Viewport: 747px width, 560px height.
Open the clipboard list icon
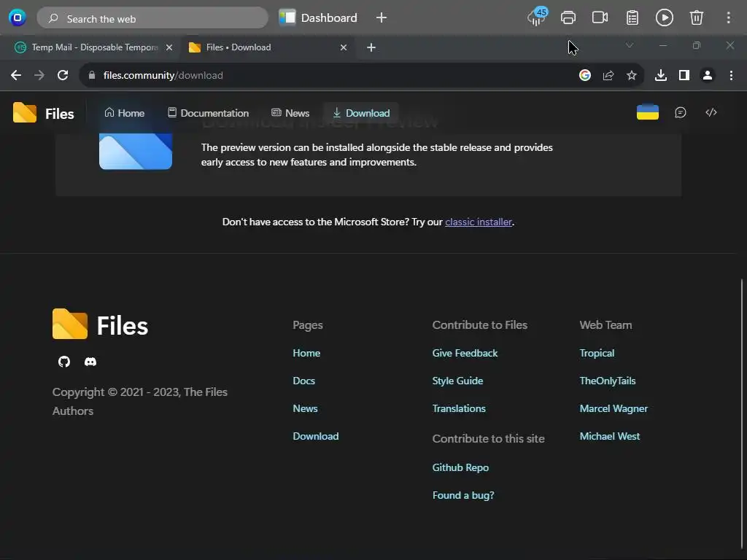(632, 17)
